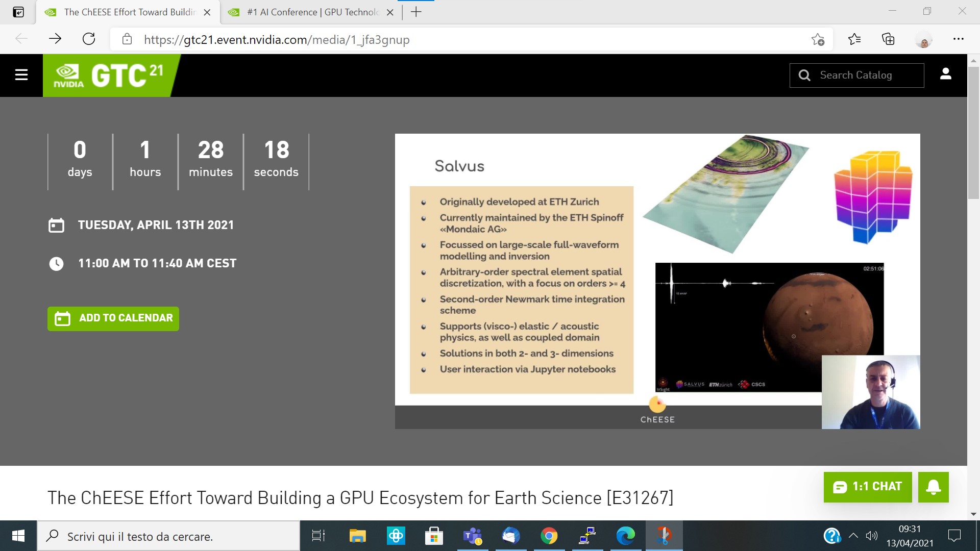This screenshot has width=980, height=551.
Task: Toggle session notifications via the bell button
Action: point(934,487)
